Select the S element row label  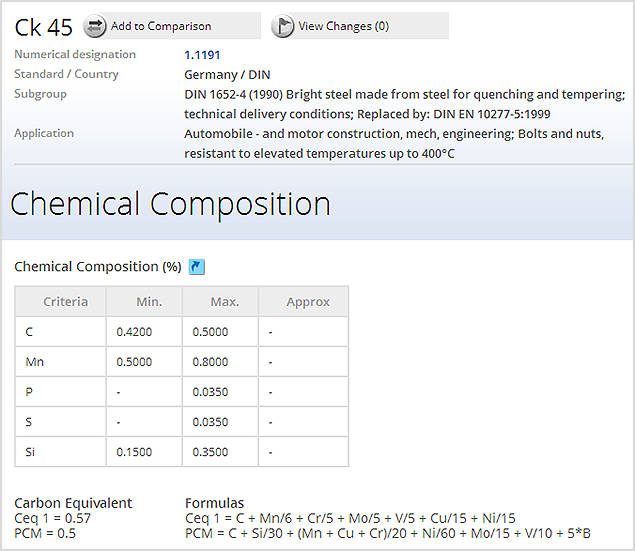(x=28, y=422)
